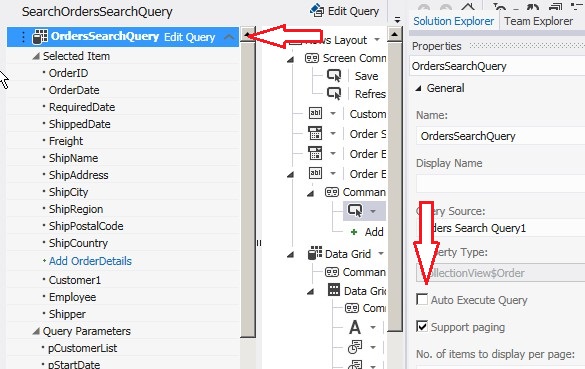
Task: Click Edit Query link beside OrdersSearchQuery
Action: 190,37
